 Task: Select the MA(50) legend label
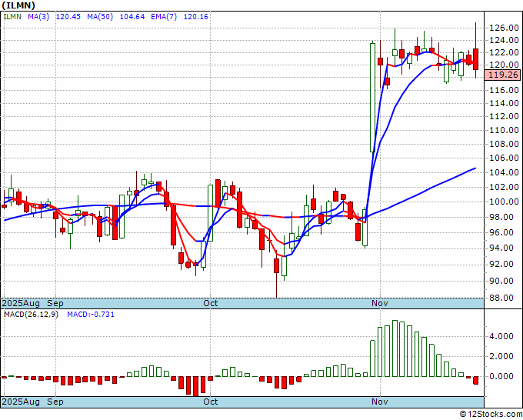click(100, 17)
